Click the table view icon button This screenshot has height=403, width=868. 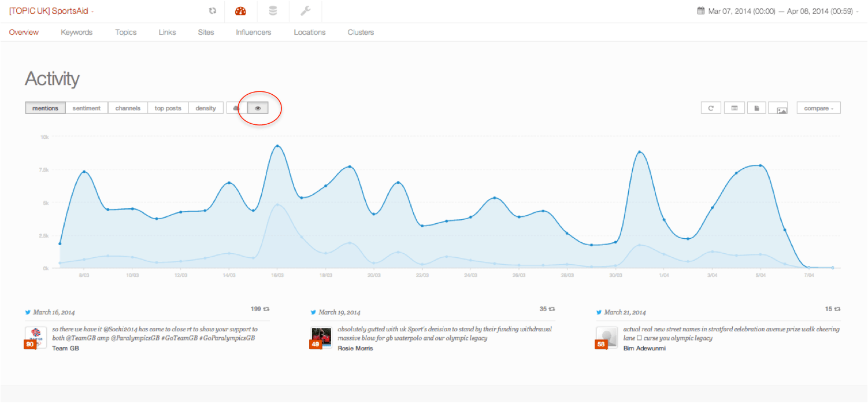734,108
